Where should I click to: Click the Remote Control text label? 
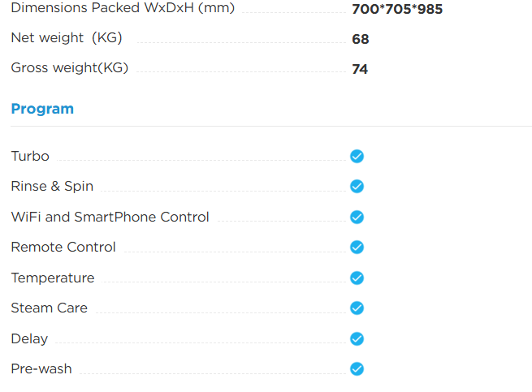pyautogui.click(x=63, y=248)
